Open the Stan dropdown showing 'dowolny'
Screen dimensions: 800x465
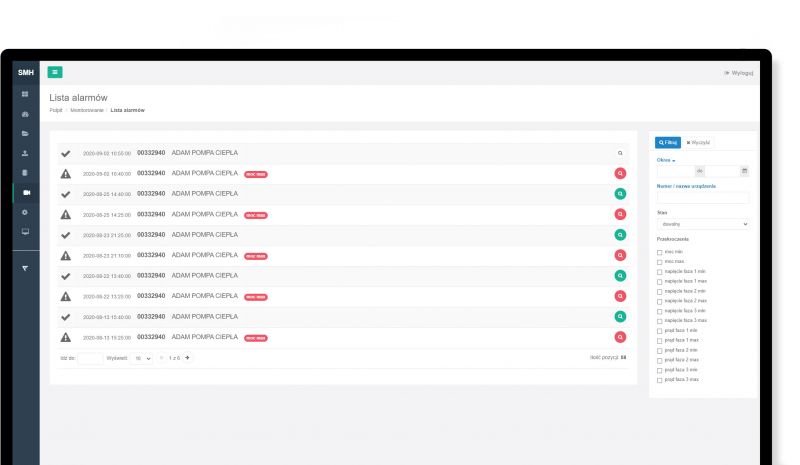pyautogui.click(x=702, y=224)
